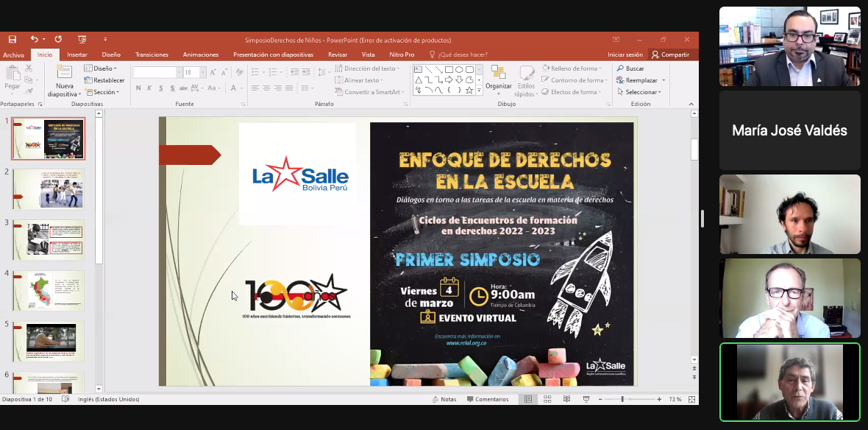Center the text
The image size is (868, 430).
point(266,88)
